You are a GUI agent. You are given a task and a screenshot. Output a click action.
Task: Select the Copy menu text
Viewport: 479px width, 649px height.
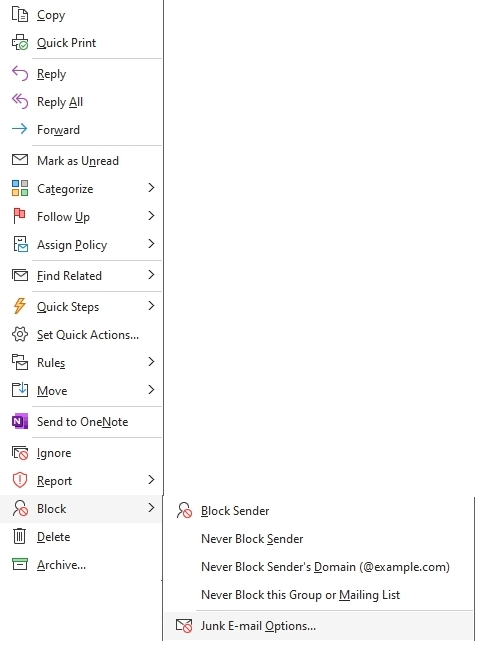point(51,15)
